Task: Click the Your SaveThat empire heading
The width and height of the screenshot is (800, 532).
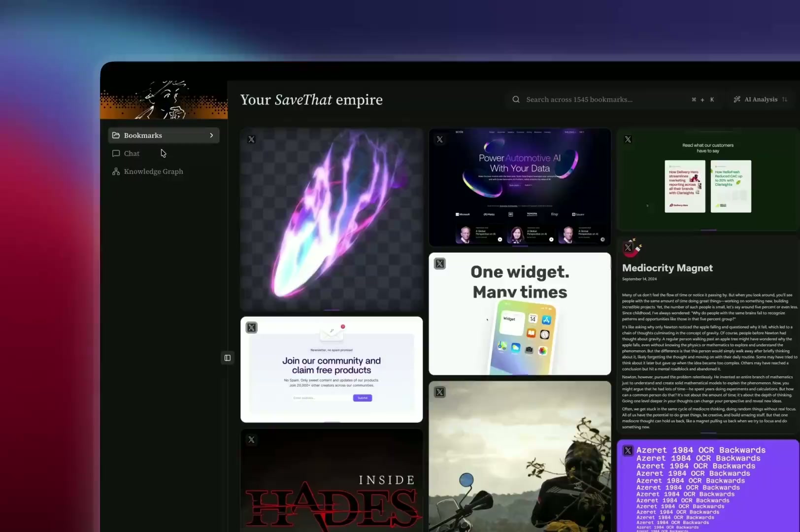Action: 311,100
